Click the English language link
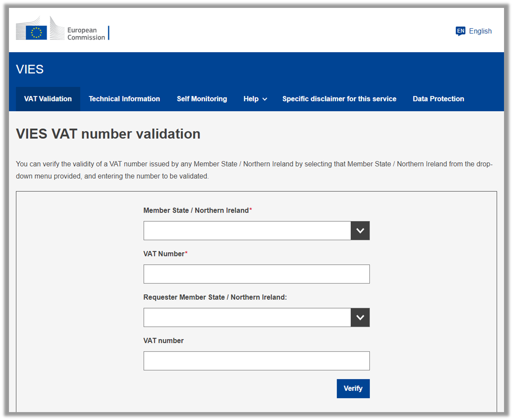This screenshot has height=420, width=513. (x=480, y=31)
